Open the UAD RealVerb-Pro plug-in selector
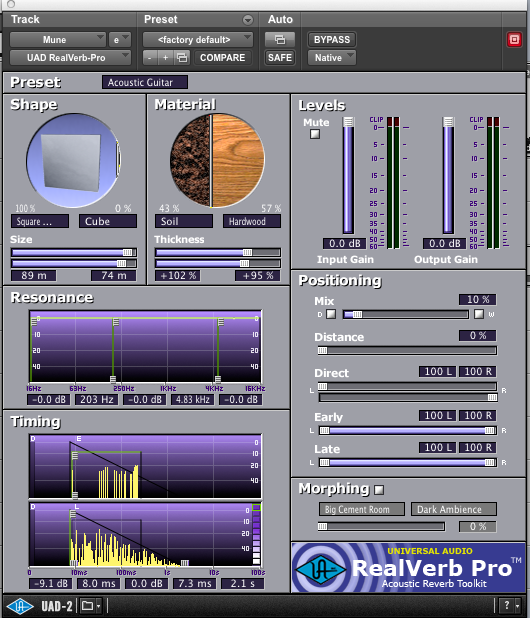Image resolution: width=530 pixels, height=618 pixels. [x=70, y=58]
